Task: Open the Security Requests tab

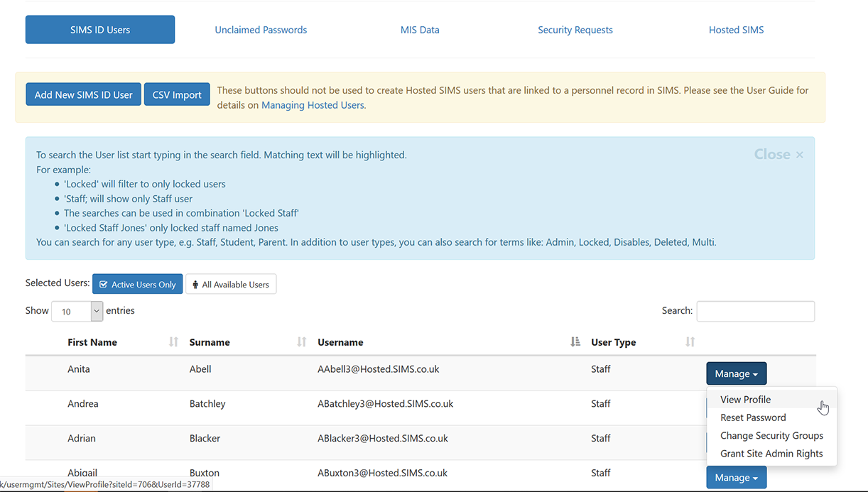Action: click(x=575, y=30)
